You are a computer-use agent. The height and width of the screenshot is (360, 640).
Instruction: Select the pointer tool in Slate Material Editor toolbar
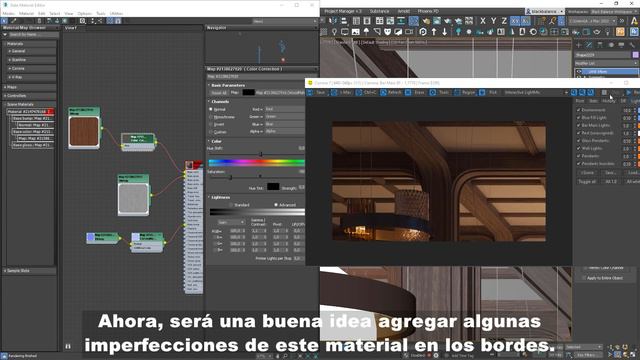pyautogui.click(x=4, y=21)
